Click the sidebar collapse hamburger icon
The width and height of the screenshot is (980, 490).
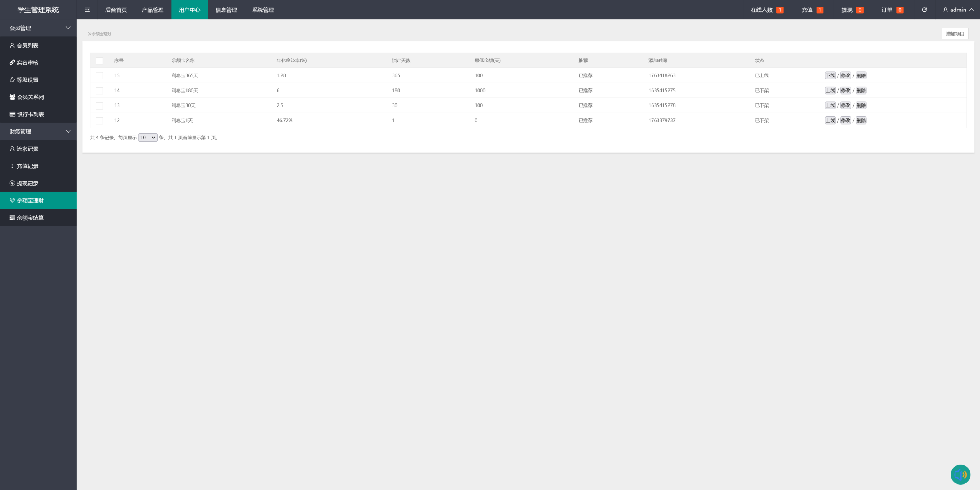87,10
